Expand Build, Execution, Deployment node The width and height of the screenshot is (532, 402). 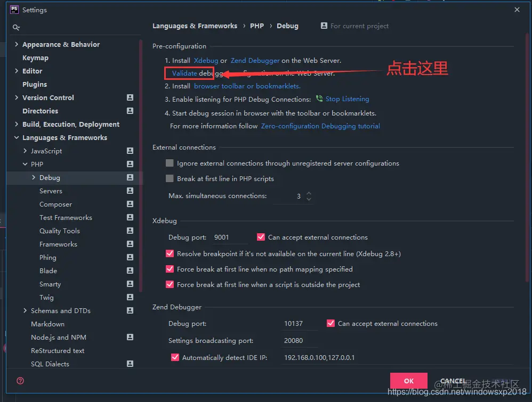coord(17,125)
